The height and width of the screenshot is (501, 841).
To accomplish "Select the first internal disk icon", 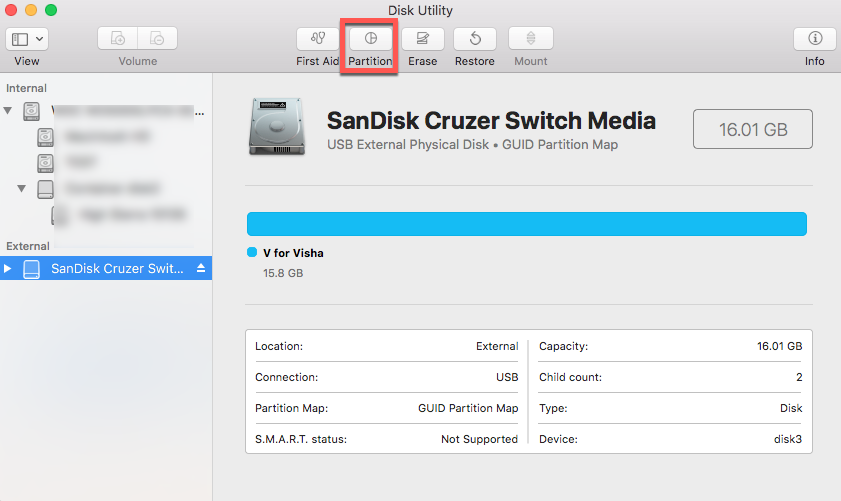I will point(32,111).
